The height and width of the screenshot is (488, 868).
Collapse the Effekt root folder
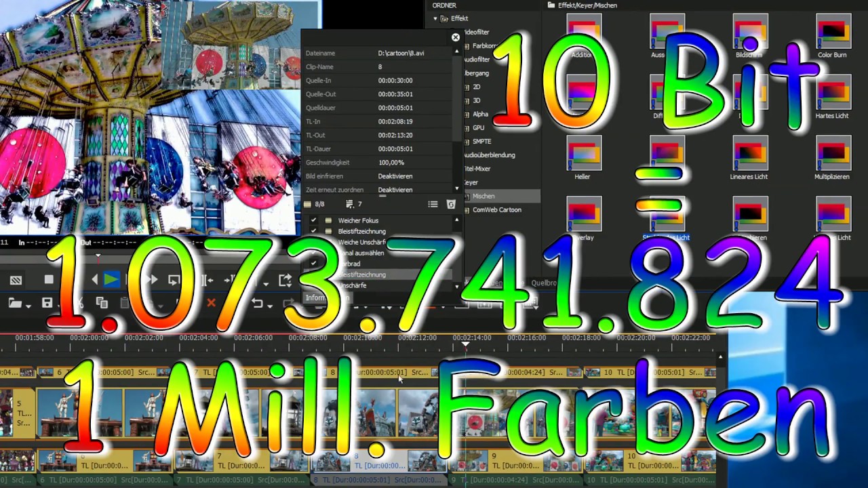(435, 19)
